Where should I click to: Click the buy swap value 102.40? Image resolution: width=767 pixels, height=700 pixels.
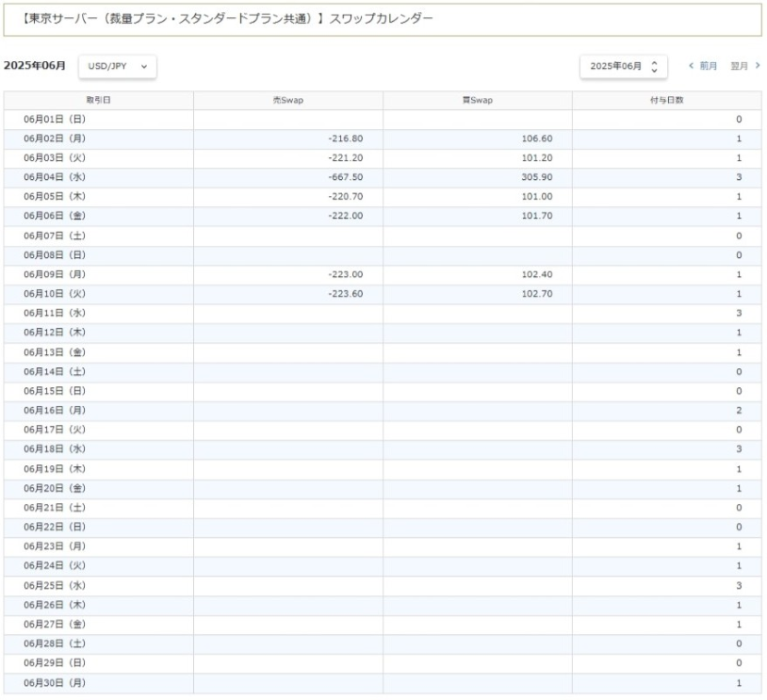536,275
